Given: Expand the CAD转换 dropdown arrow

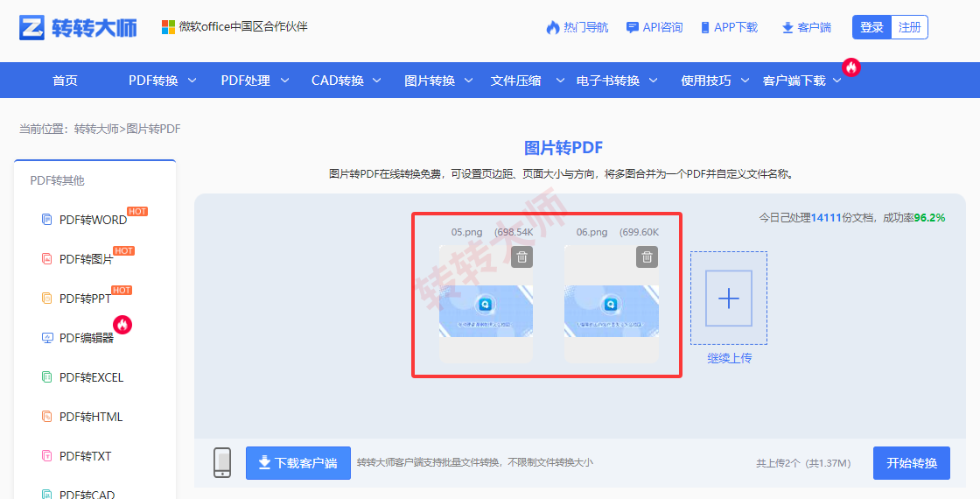Looking at the screenshot, I should click(x=377, y=80).
